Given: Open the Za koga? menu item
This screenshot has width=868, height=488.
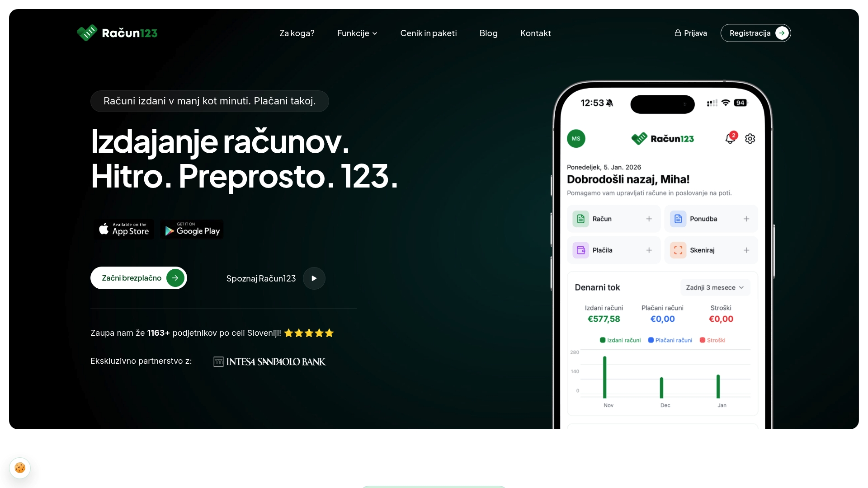Looking at the screenshot, I should point(297,33).
